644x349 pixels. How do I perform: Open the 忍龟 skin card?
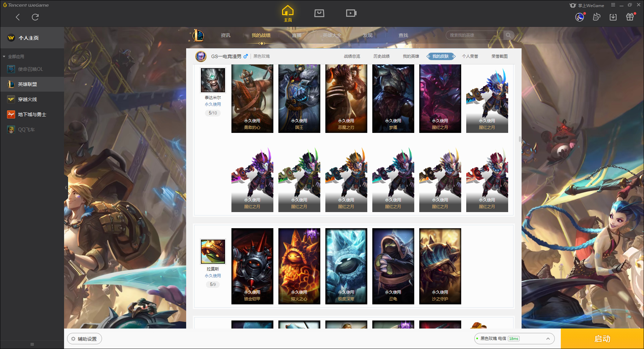coord(393,266)
